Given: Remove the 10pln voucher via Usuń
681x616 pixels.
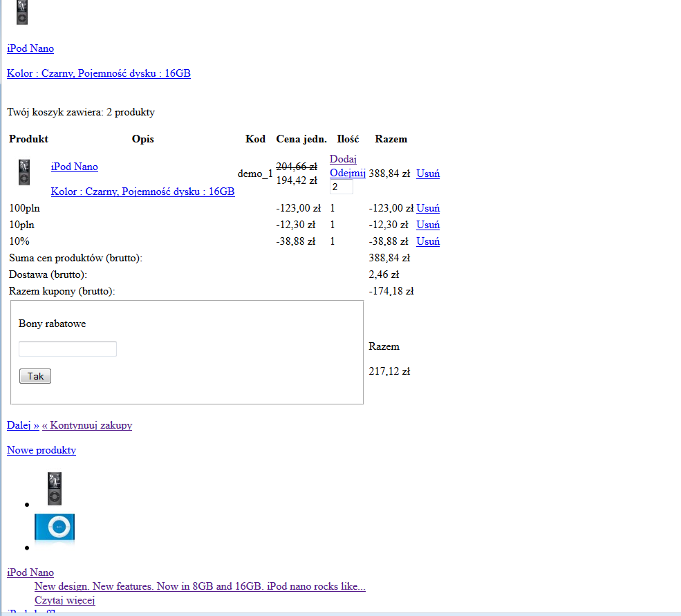Looking at the screenshot, I should click(428, 225).
